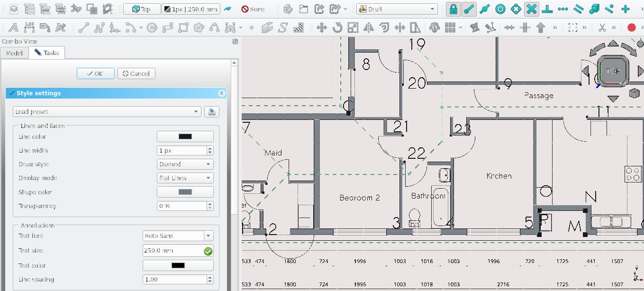
Task: Select the Polyline (wire) tool
Action: [x=99, y=28]
